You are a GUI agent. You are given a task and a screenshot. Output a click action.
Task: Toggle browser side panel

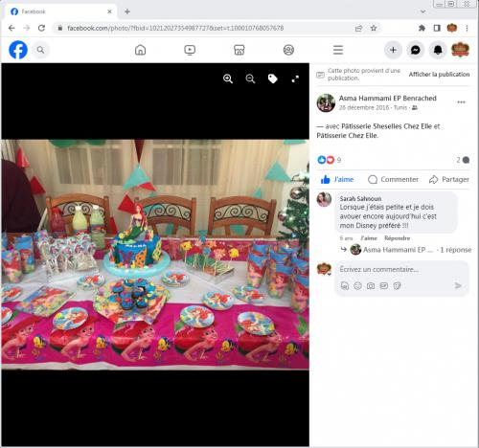pyautogui.click(x=437, y=28)
